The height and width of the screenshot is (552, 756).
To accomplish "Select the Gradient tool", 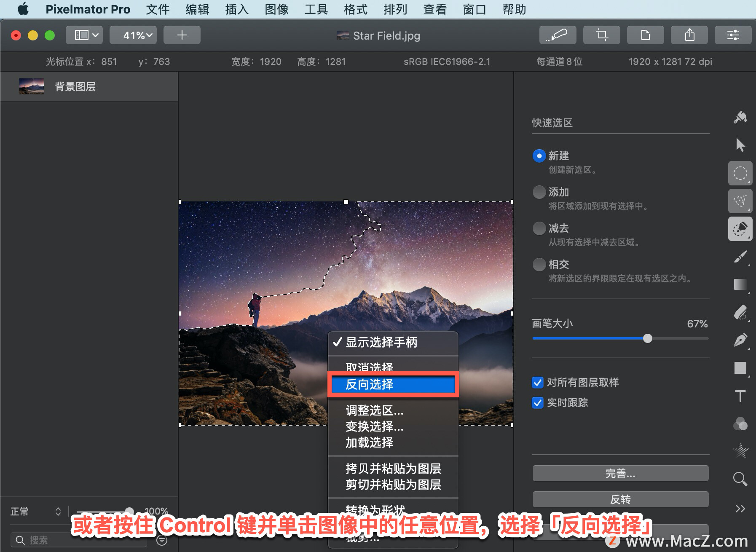I will [740, 284].
